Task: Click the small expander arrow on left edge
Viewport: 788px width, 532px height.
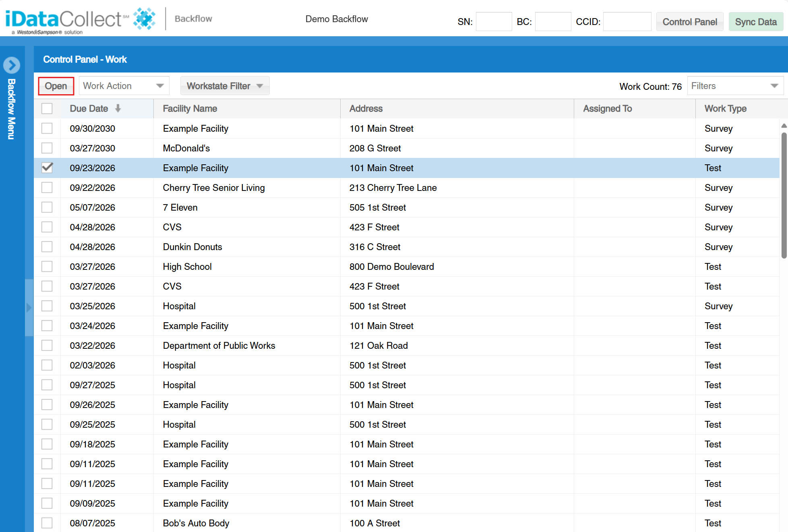Action: [x=29, y=307]
